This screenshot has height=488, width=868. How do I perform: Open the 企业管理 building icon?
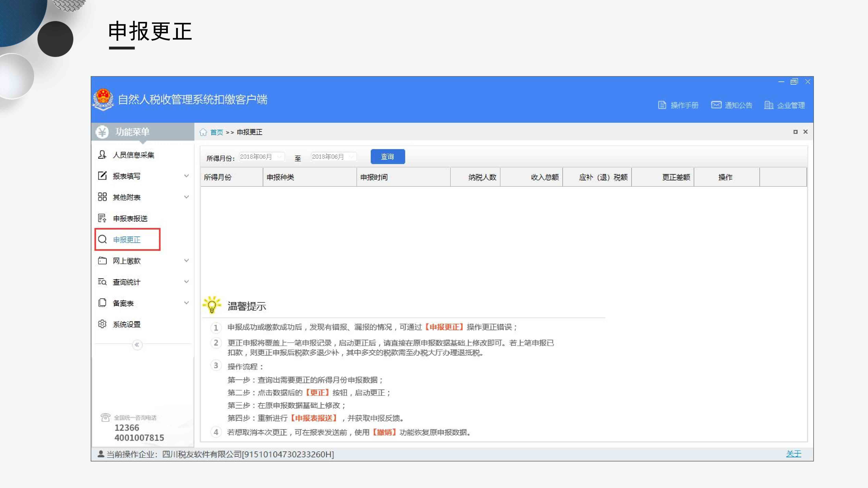[769, 105]
